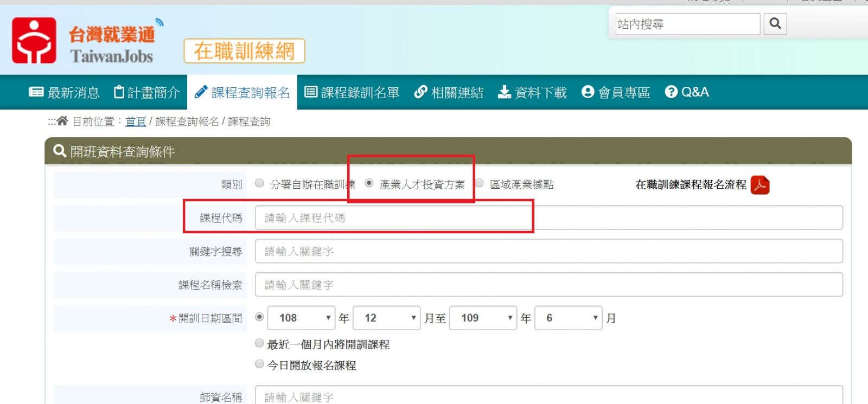Expand the end year 109 dropdown
This screenshot has height=404, width=868.
483,318
